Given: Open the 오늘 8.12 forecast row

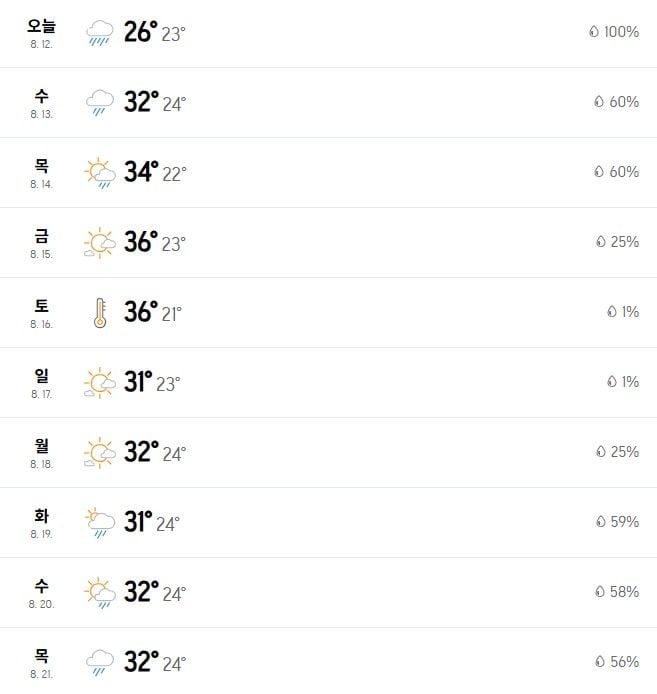Looking at the screenshot, I should click(328, 34).
